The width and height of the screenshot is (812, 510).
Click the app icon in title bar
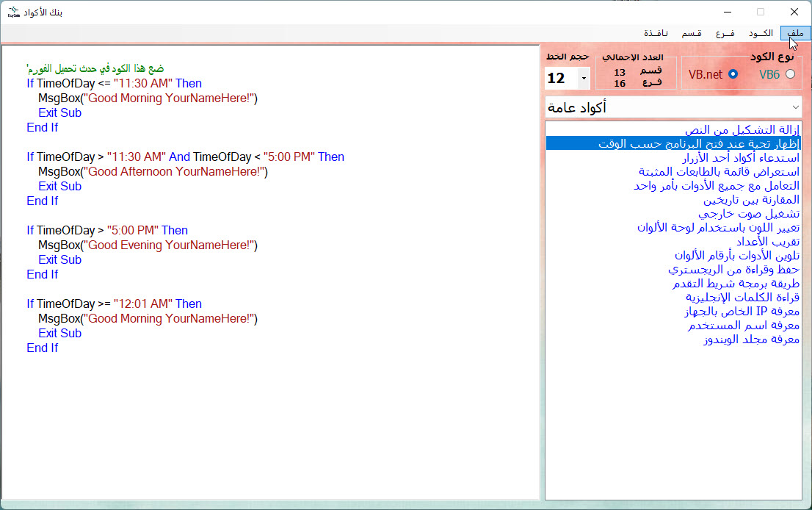pos(13,12)
